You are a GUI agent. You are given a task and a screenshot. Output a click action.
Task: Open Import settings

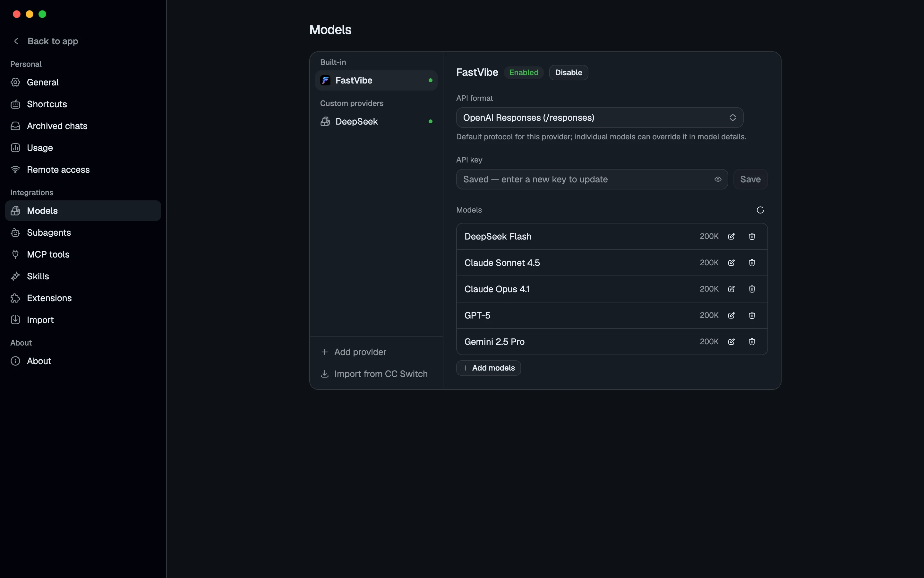point(83,320)
